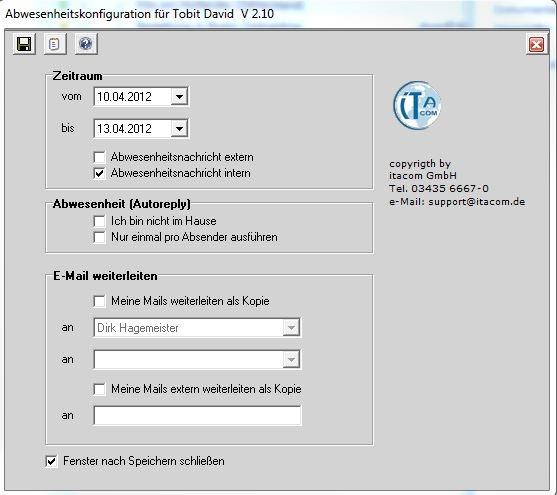557x495 pixels.
Task: Click the support@itacom.de email text
Action: [x=477, y=202]
